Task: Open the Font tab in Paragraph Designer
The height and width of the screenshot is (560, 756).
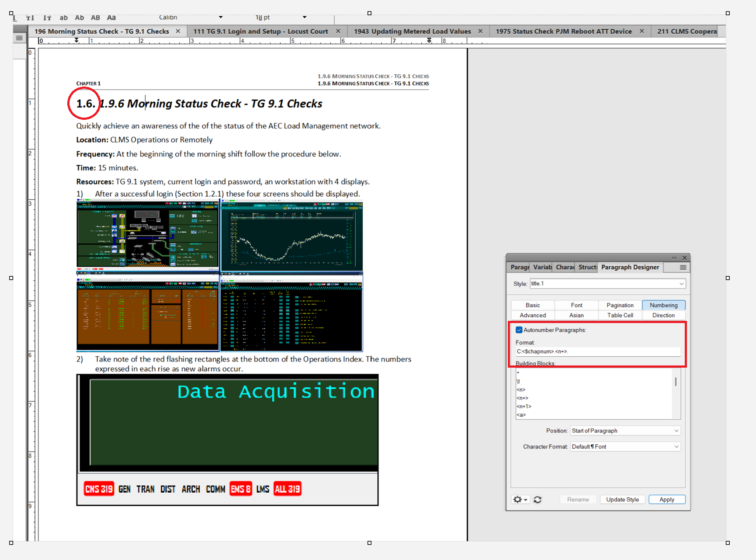Action: coord(576,305)
